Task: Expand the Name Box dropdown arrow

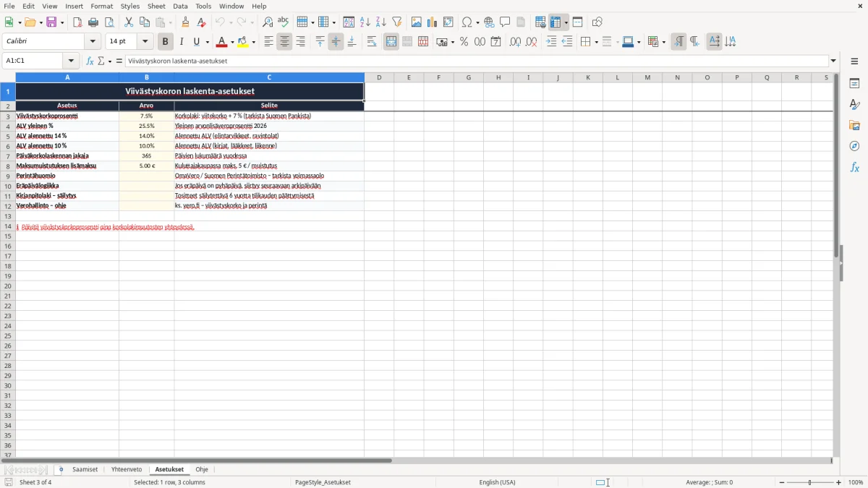Action: tap(71, 61)
